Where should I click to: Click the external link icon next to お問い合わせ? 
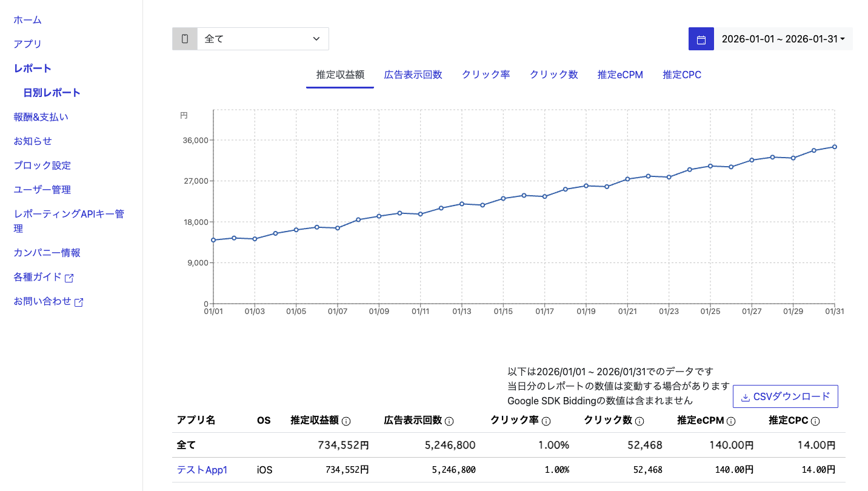coord(79,301)
